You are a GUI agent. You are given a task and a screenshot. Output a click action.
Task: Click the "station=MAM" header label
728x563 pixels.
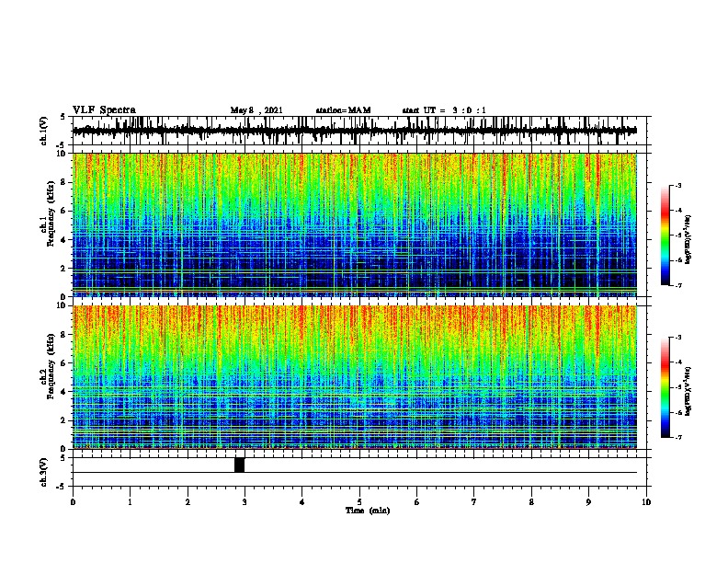point(343,110)
